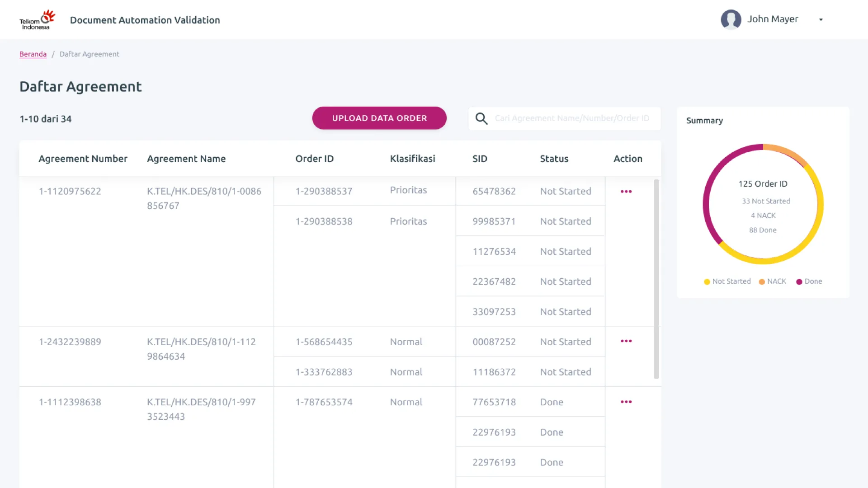Click the 88 Done chart label
868x488 pixels.
(x=763, y=230)
